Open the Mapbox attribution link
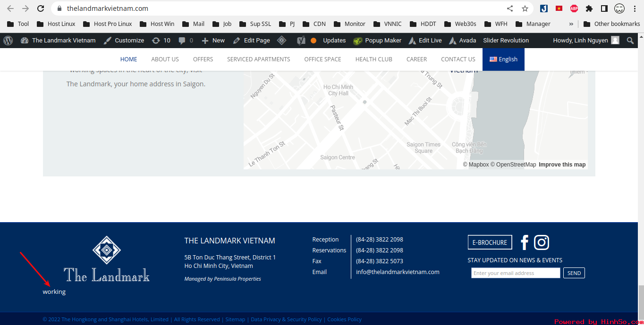Image resolution: width=644 pixels, height=325 pixels. click(476, 165)
